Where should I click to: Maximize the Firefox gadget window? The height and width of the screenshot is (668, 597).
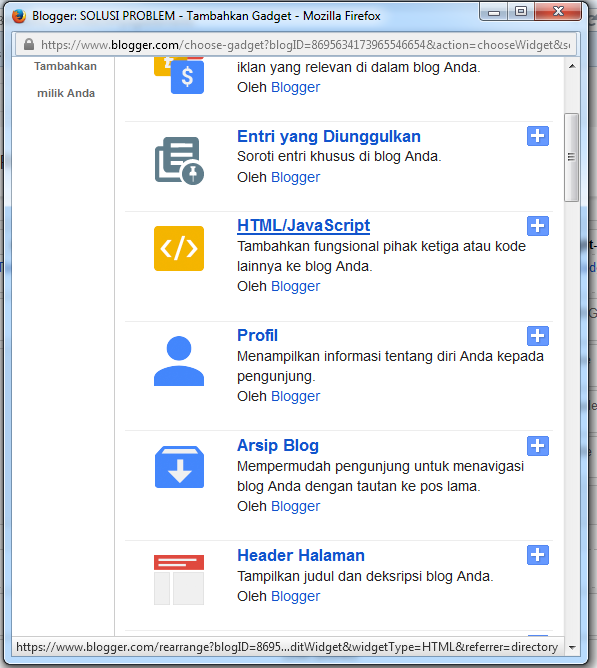tap(521, 12)
